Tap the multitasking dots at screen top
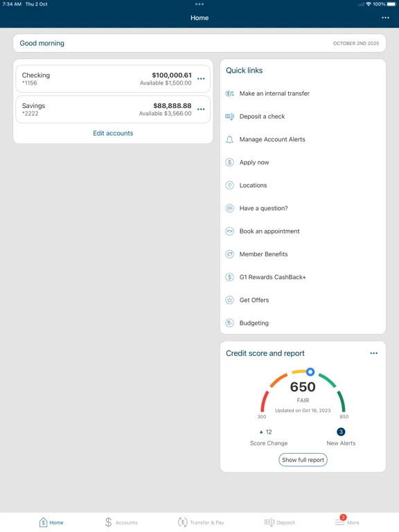This screenshot has width=399, height=532. click(199, 4)
